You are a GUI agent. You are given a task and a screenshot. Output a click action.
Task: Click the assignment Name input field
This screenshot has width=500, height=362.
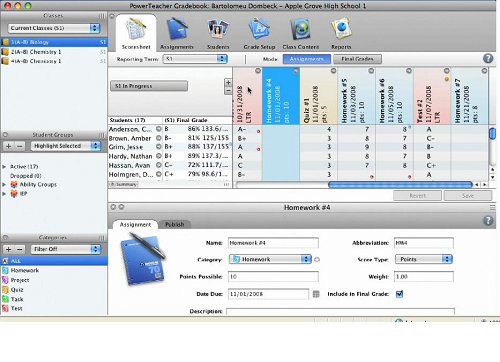pyautogui.click(x=273, y=243)
